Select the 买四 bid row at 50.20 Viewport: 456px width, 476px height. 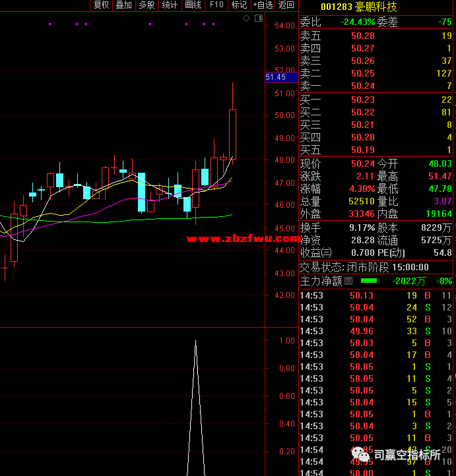coord(375,137)
